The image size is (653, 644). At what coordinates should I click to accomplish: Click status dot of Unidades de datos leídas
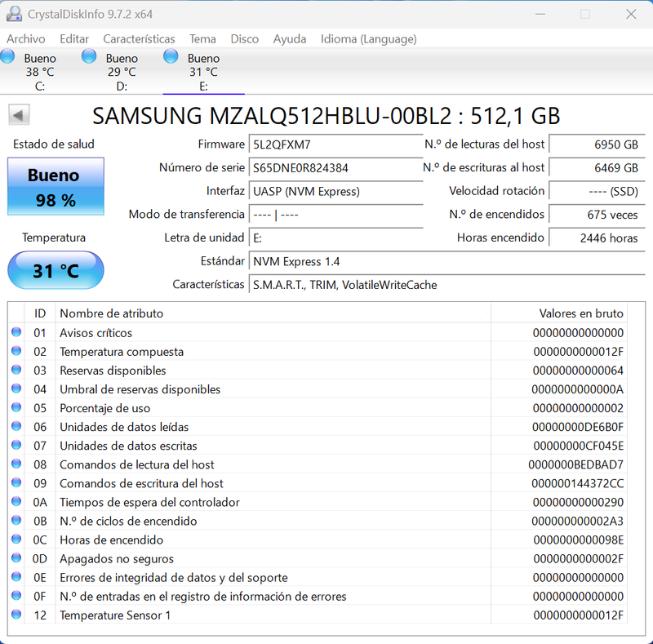click(x=16, y=426)
